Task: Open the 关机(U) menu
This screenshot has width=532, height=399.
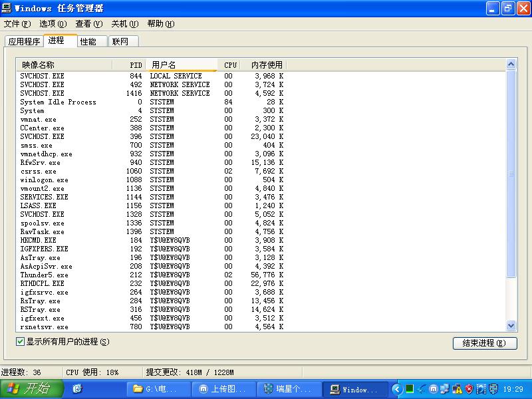Action: click(125, 24)
